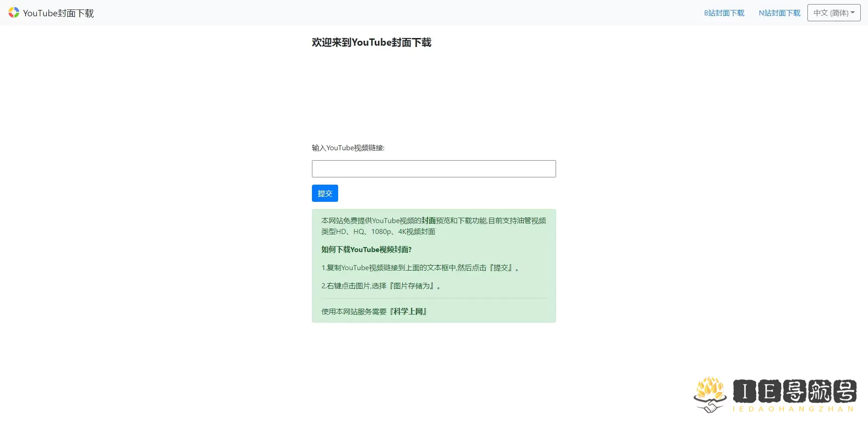This screenshot has width=868, height=424.
Task: Click the YouTube video link input box
Action: 434,169
